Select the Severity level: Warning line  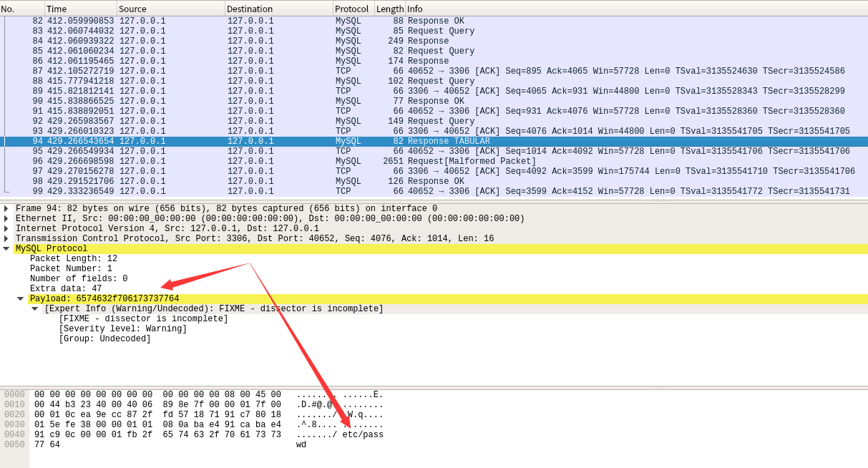pos(122,329)
